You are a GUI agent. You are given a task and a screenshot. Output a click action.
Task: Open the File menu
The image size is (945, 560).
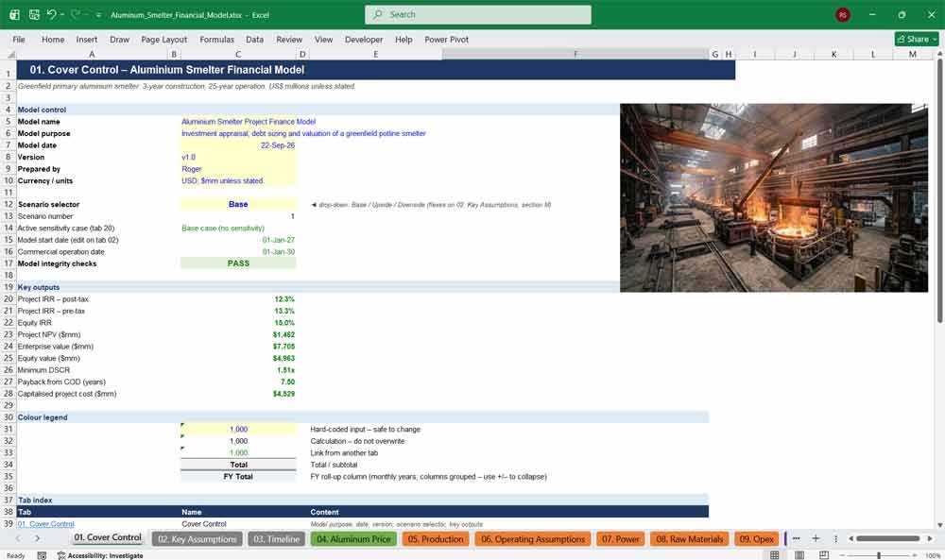pyautogui.click(x=19, y=39)
